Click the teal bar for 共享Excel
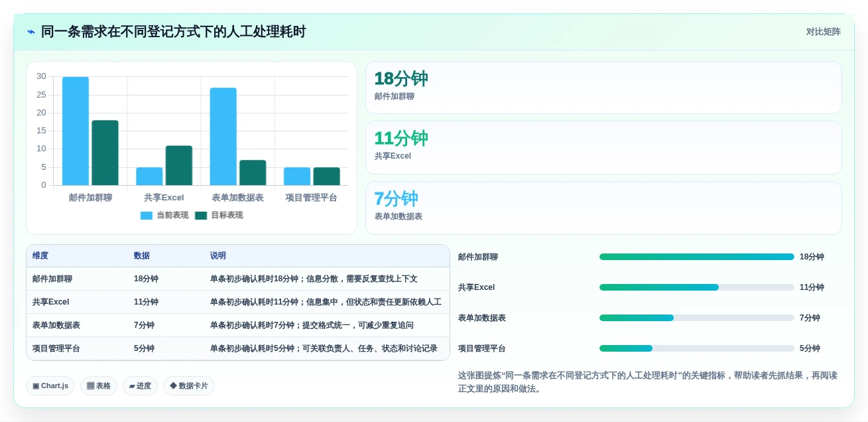The height and width of the screenshot is (422, 868). 179,165
